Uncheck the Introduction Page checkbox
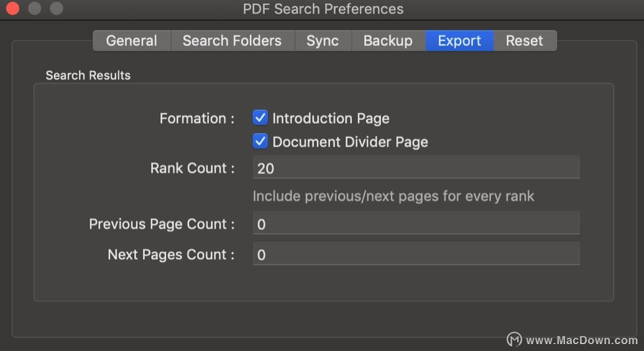The image size is (644, 351). (x=260, y=118)
